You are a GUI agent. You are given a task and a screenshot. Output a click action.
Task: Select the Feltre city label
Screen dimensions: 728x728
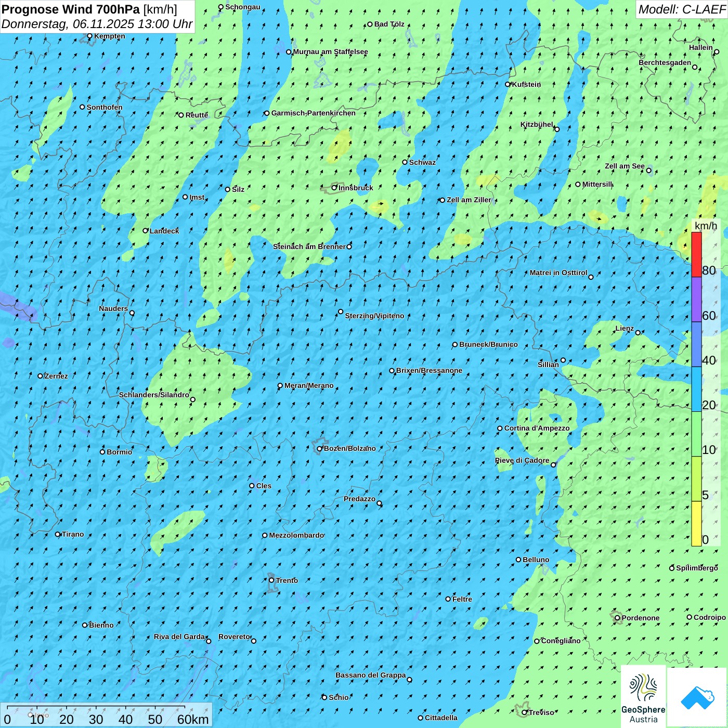(462, 599)
